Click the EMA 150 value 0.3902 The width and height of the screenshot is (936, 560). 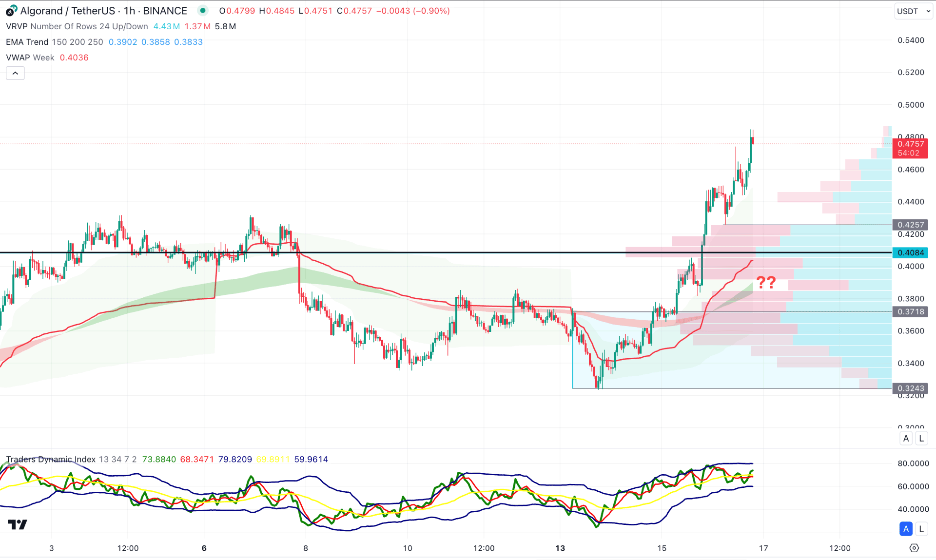123,42
